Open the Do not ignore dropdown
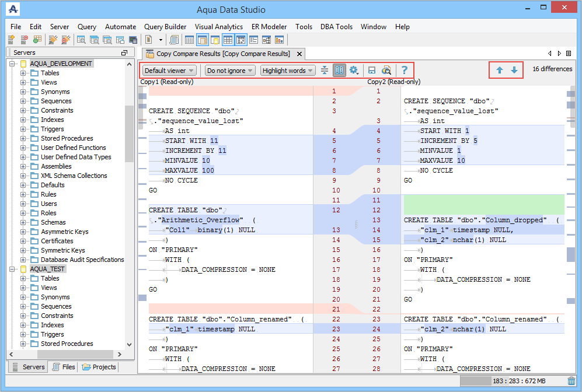582x392 pixels. coord(230,71)
